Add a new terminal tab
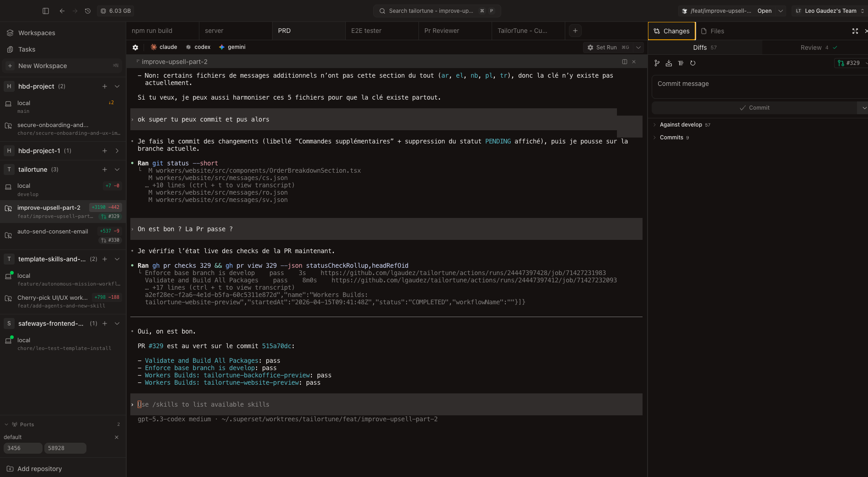The height and width of the screenshot is (477, 868). [x=575, y=31]
